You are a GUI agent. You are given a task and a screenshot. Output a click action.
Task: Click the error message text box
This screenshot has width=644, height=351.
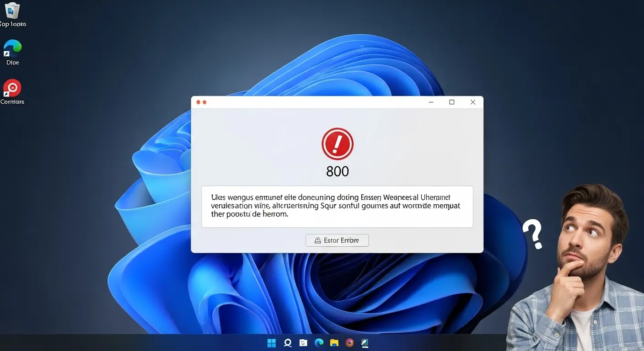point(337,207)
